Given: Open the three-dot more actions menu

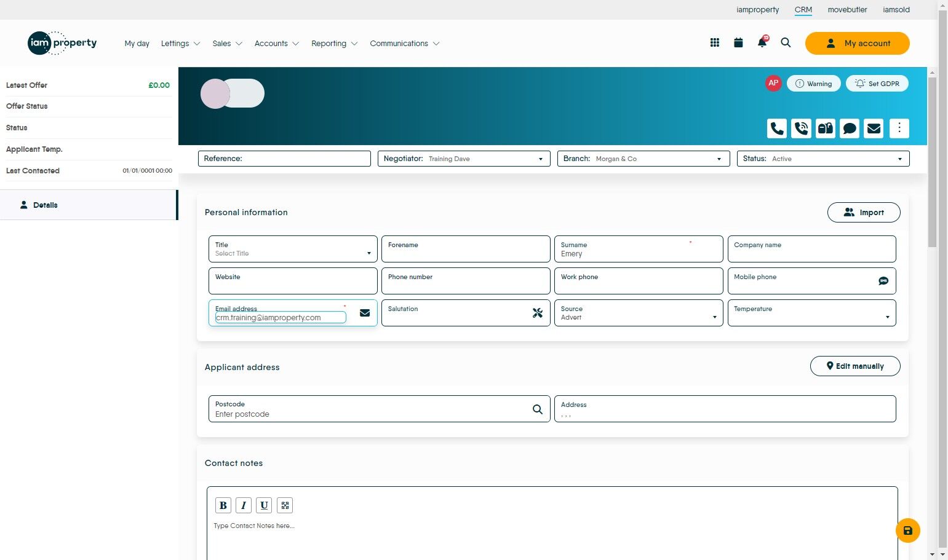Looking at the screenshot, I should tap(899, 128).
